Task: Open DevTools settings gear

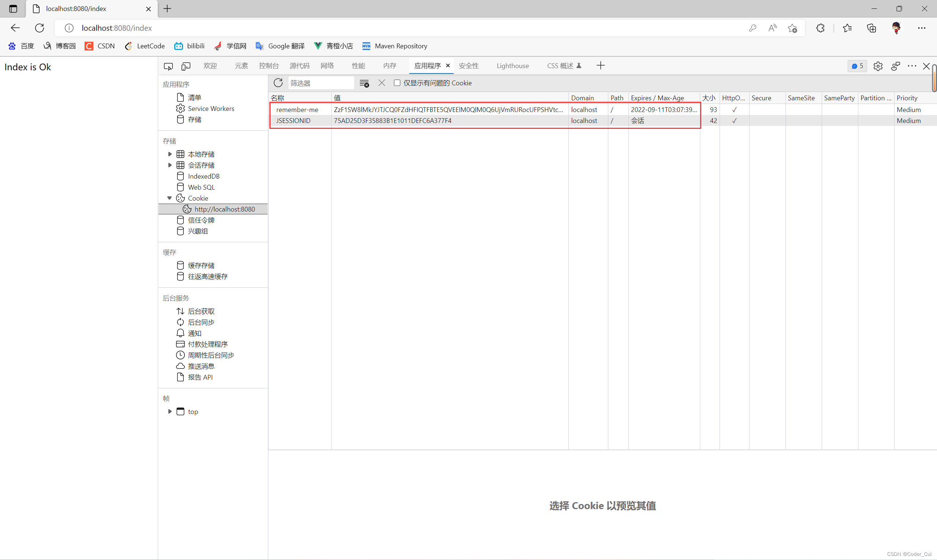Action: [x=878, y=66]
